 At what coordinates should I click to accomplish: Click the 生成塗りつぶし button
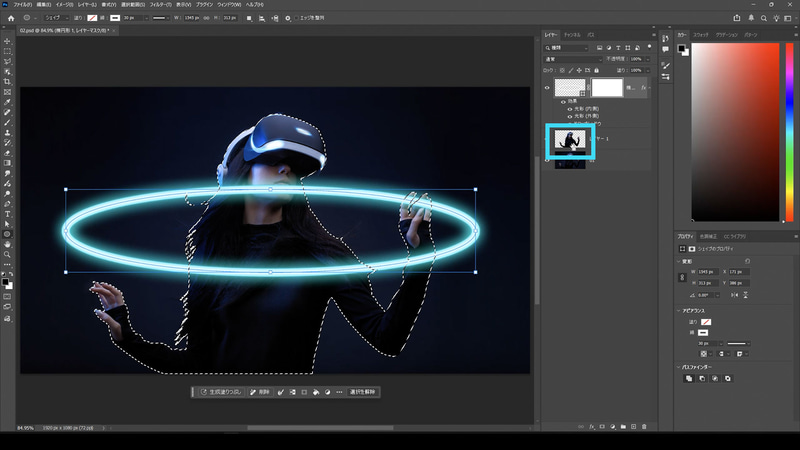(x=220, y=392)
